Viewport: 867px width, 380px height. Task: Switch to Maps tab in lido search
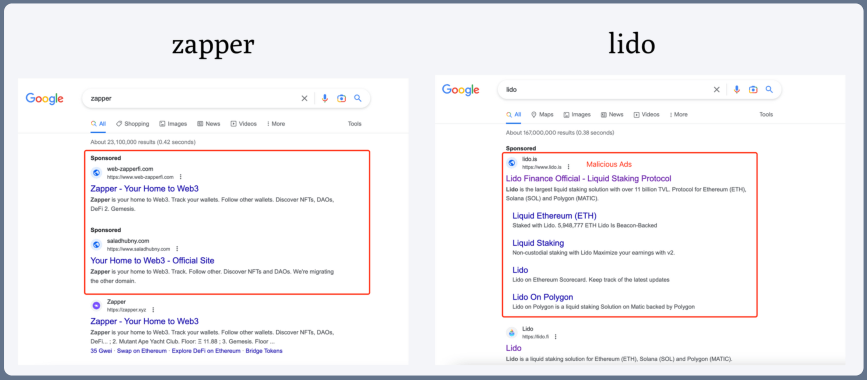[542, 114]
